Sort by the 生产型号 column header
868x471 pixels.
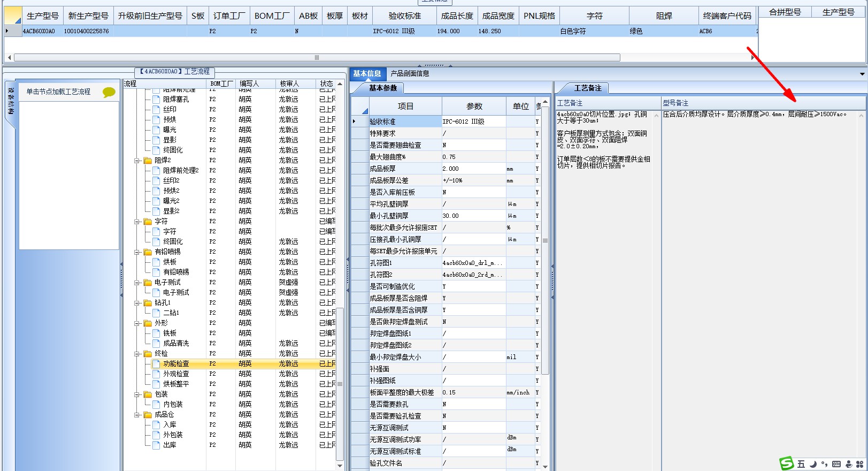coord(42,16)
